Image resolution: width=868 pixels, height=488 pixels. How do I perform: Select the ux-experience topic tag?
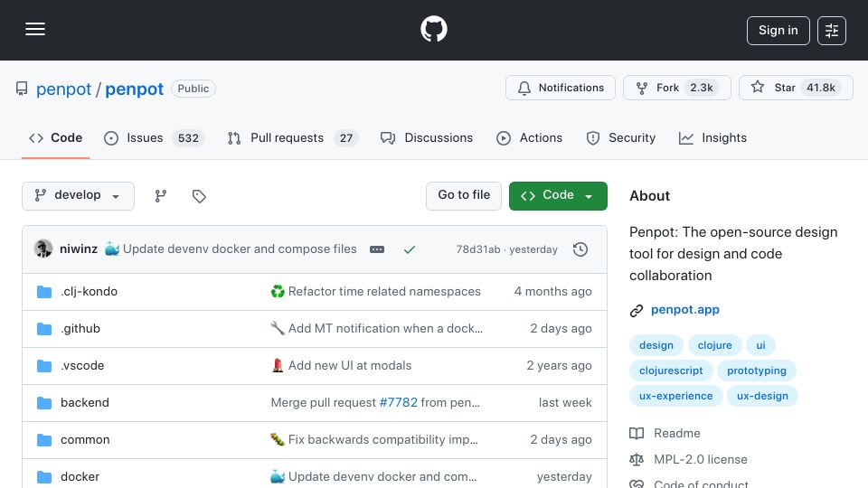point(676,396)
